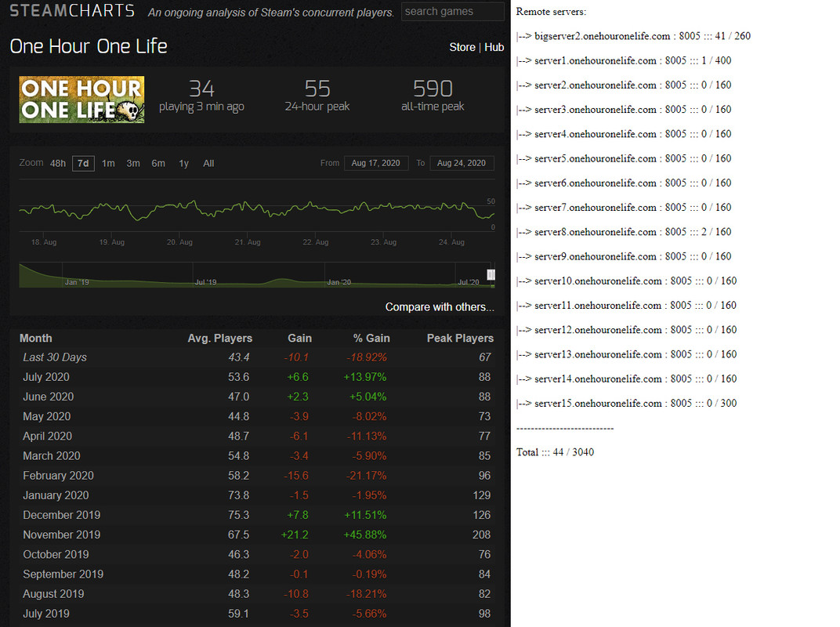Select the January 2020 row
This screenshot has height=627, width=840.
pyautogui.click(x=256, y=495)
